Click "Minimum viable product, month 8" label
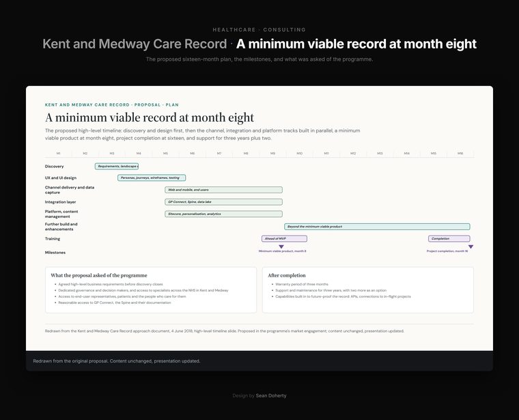Screen dimensions: 519x420 point(282,251)
